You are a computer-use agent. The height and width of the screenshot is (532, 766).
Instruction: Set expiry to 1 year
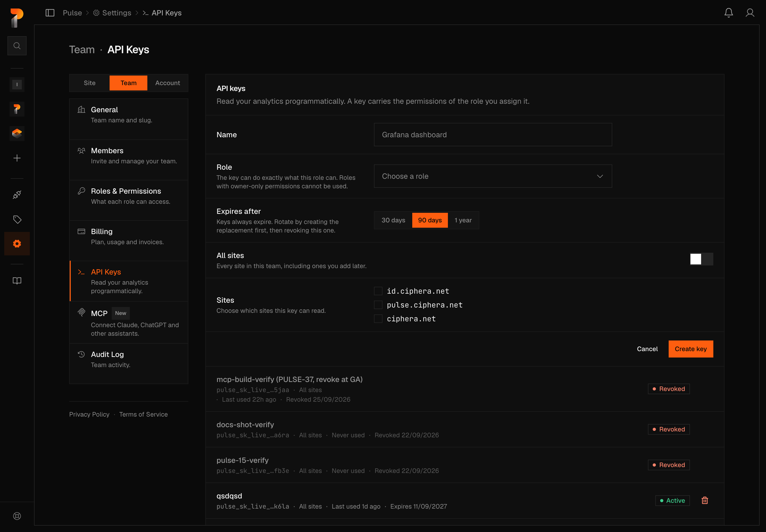pyautogui.click(x=463, y=220)
